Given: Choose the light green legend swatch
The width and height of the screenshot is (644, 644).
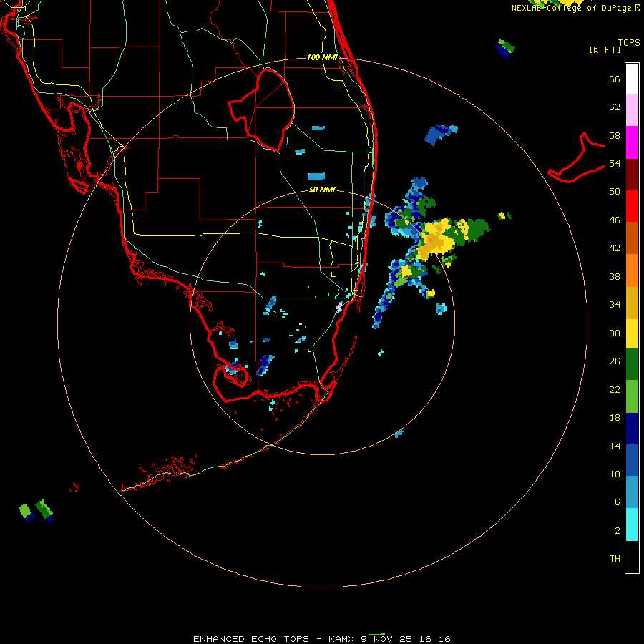Looking at the screenshot, I should point(632,396).
